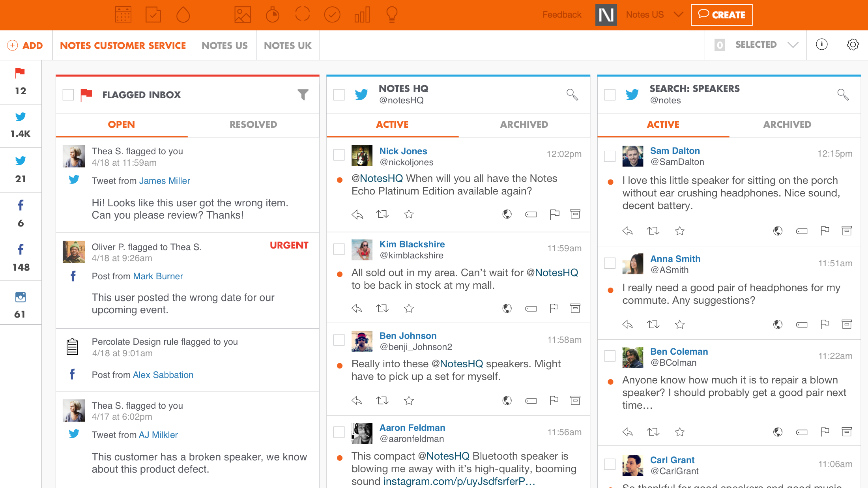
Task: Select Ben Johnson tweet checkbox
Action: pos(339,340)
